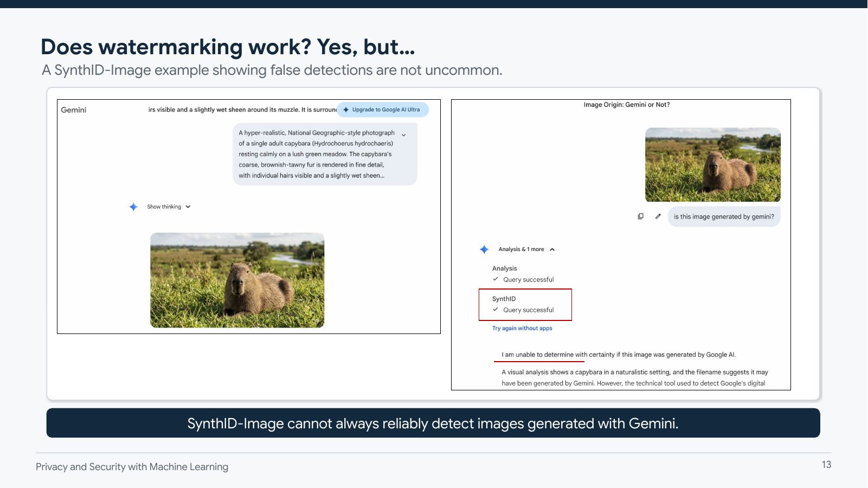Select the Gemini logo text
The image size is (868, 488).
[x=73, y=110]
